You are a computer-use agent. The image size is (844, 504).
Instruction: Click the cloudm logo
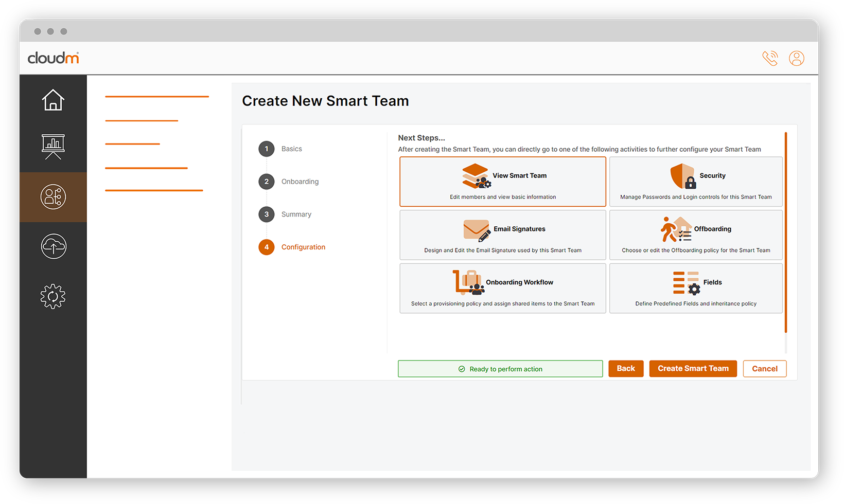point(53,58)
